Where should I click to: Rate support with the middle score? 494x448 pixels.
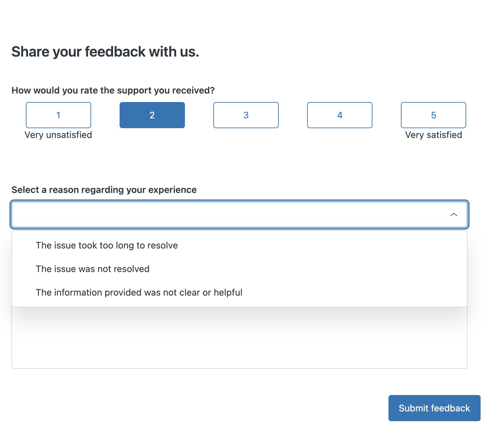[246, 115]
